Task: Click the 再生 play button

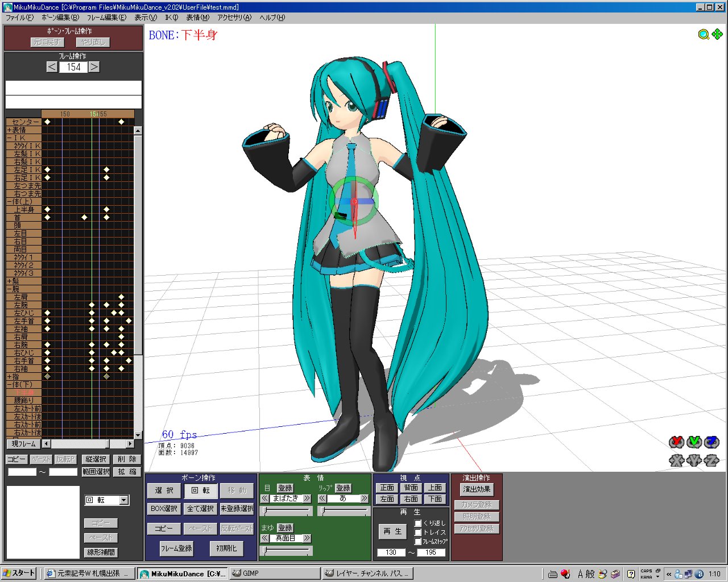Action: tap(392, 531)
